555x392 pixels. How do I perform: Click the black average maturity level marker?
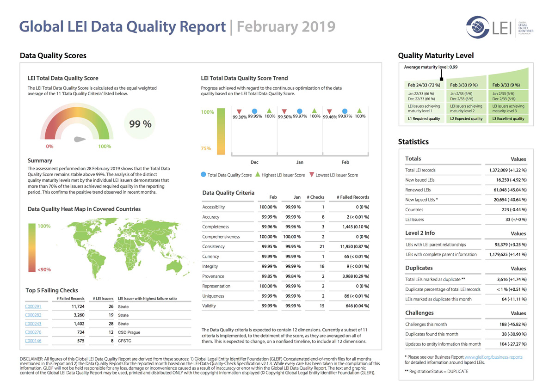[x=442, y=80]
